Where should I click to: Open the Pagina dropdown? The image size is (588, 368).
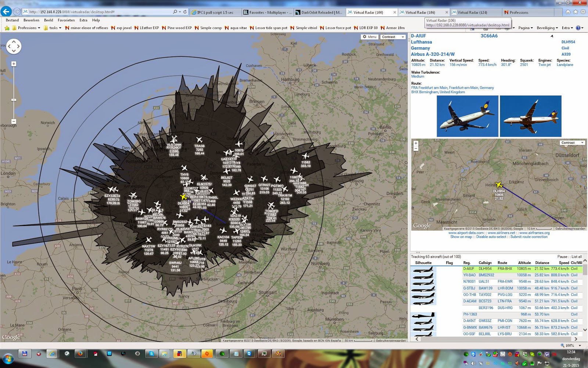click(x=526, y=28)
